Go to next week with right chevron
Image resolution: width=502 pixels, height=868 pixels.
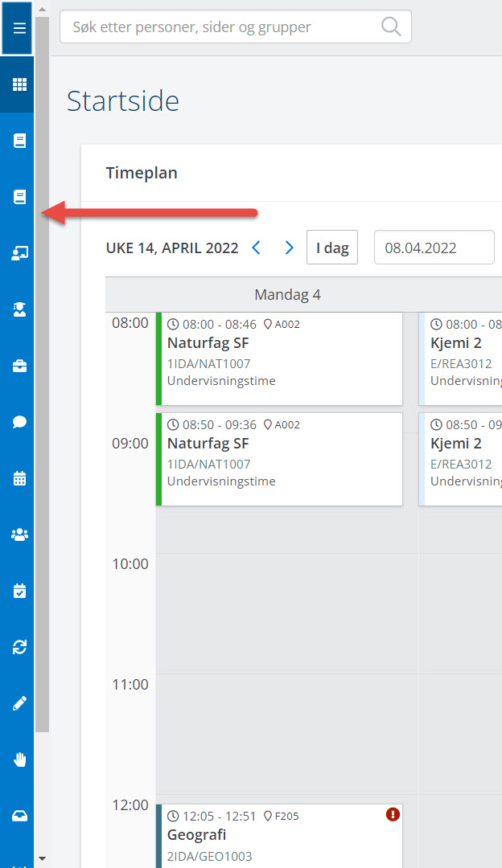click(290, 248)
